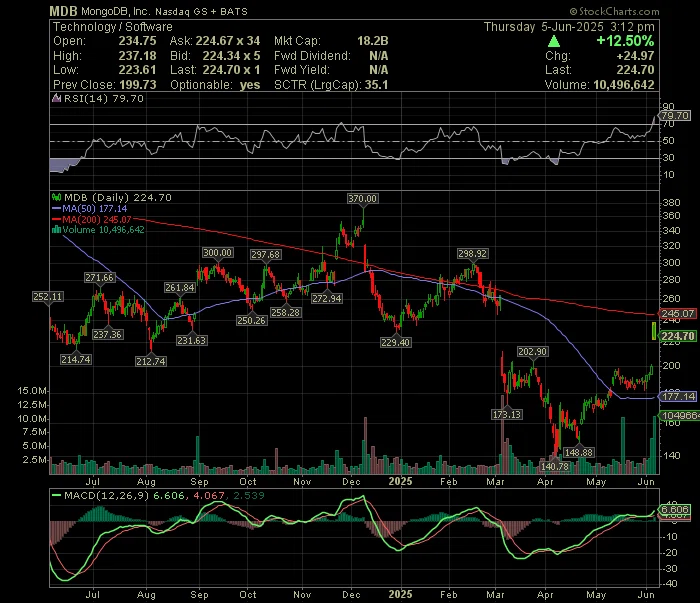Click the candlestick icon beside MDB (Daily)
700x603 pixels.
tap(56, 197)
